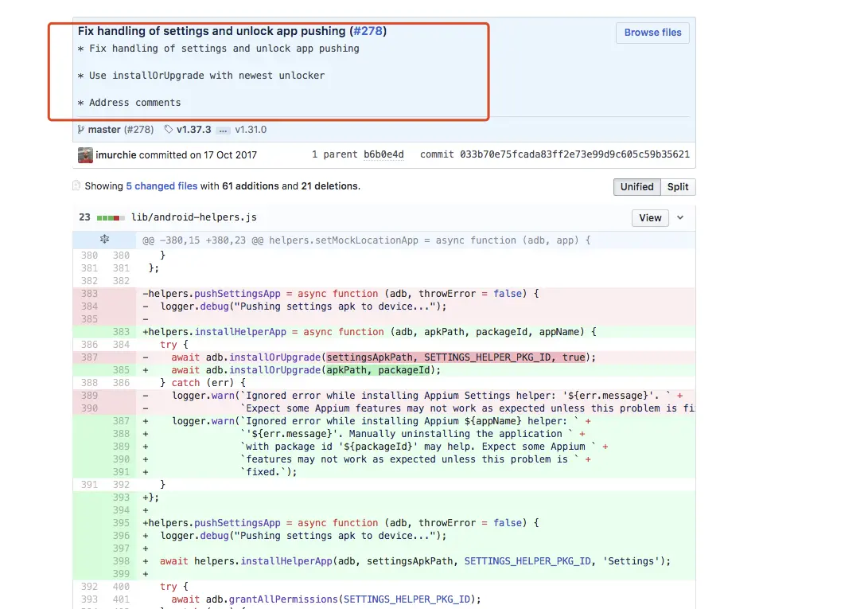Open lib/android-helpers.js file link
Image resolution: width=868 pixels, height=609 pixels.
coord(194,217)
